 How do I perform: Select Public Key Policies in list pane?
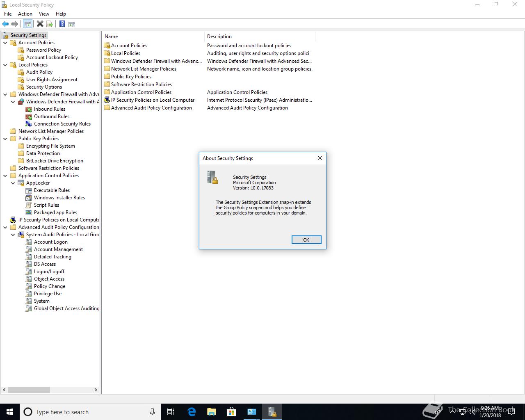point(131,77)
